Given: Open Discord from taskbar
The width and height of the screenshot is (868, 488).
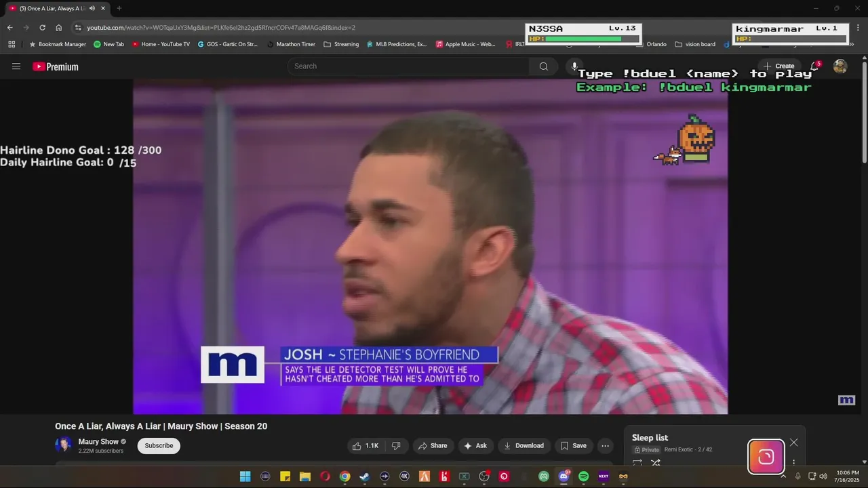Looking at the screenshot, I should 564,476.
